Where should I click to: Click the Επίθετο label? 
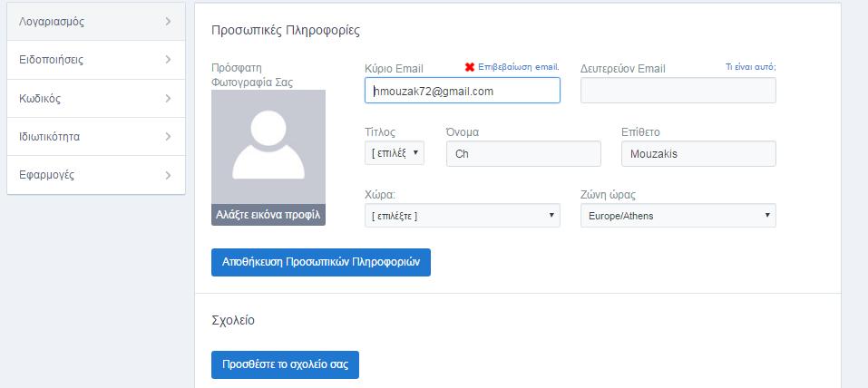[641, 132]
